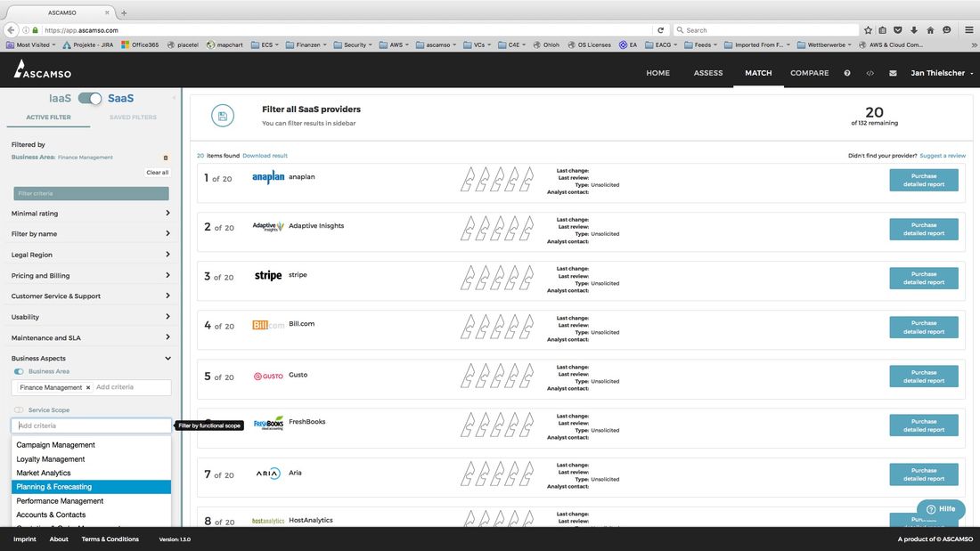Remove the Finance Management tag with its x

88,388
